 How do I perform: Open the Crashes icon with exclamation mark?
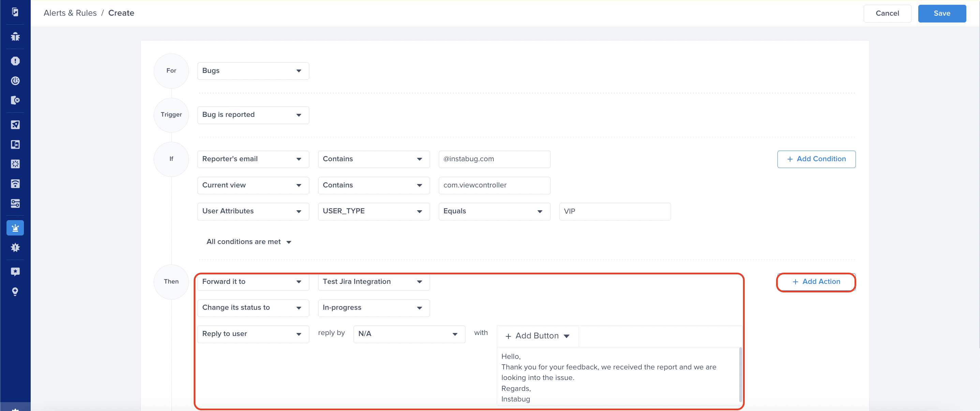pyautogui.click(x=15, y=61)
